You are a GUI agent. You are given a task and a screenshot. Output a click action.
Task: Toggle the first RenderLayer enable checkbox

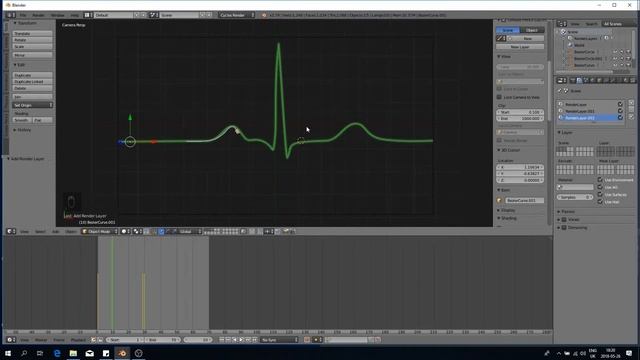[620, 104]
